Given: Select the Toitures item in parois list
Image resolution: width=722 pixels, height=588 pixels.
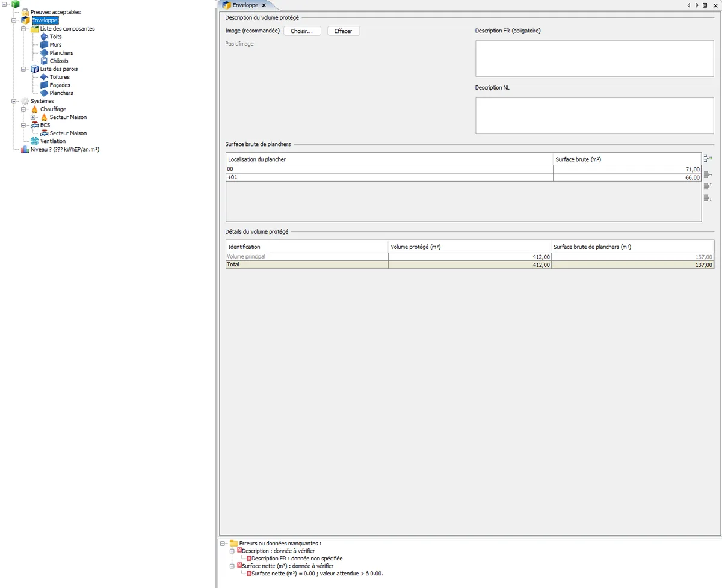Looking at the screenshot, I should pyautogui.click(x=60, y=77).
